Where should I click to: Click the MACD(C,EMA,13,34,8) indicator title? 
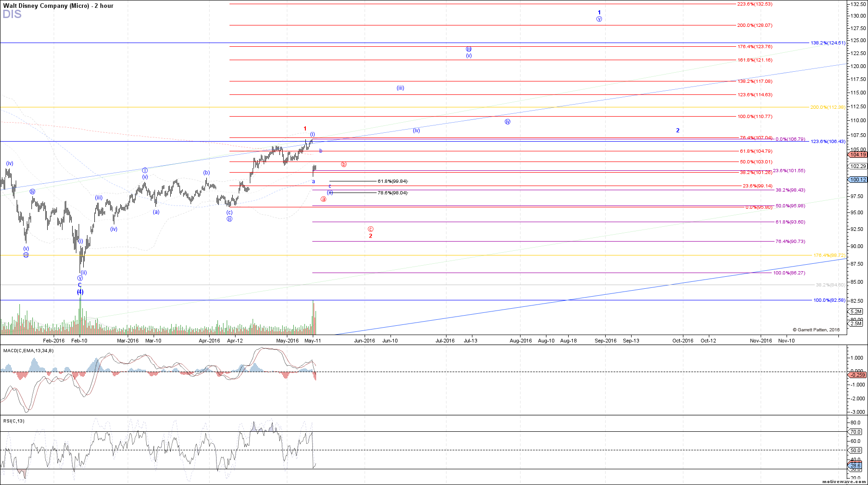tap(28, 351)
